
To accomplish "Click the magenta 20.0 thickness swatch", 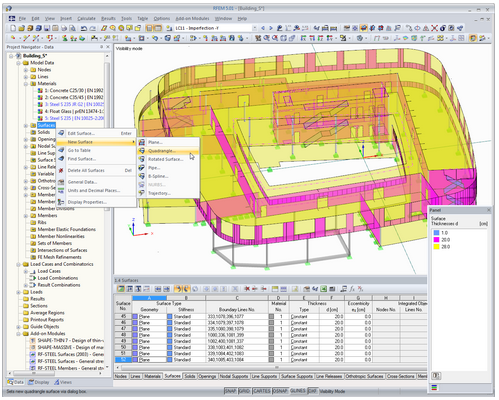I will [x=436, y=240].
